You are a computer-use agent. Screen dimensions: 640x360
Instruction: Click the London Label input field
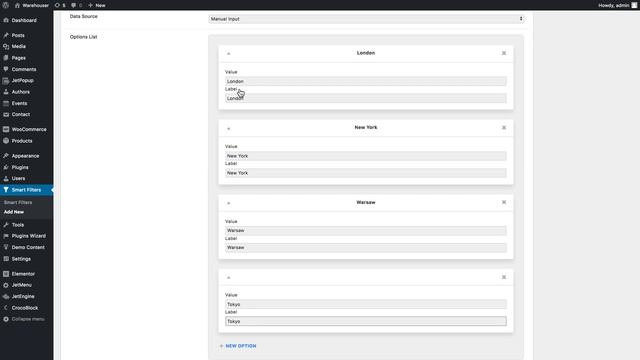coord(366,98)
